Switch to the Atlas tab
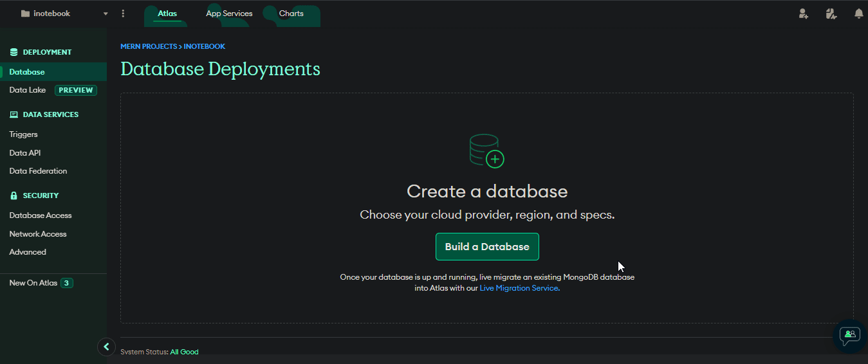This screenshot has width=868, height=364. [167, 14]
